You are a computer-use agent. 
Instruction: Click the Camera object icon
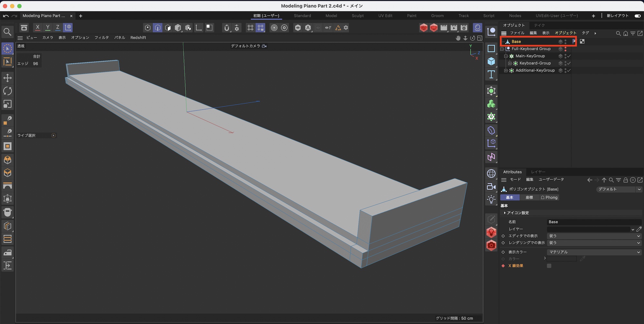pos(491,187)
